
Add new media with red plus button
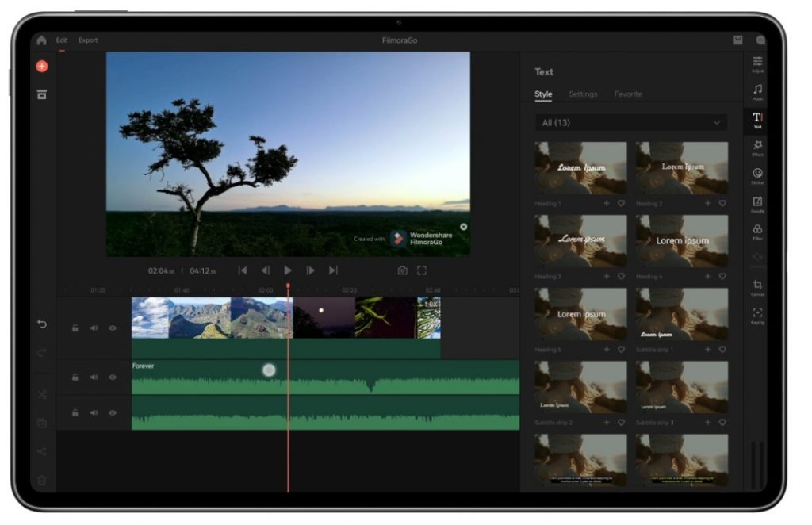[42, 67]
